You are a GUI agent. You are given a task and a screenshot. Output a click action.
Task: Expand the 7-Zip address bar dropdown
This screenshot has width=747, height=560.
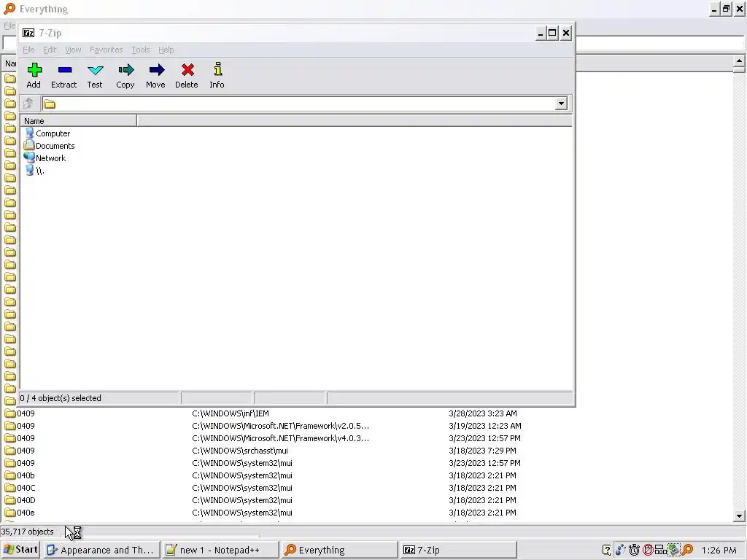[561, 104]
